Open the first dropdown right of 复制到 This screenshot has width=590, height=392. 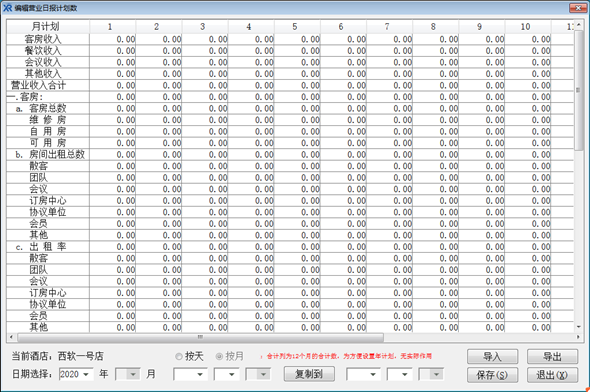click(x=363, y=374)
